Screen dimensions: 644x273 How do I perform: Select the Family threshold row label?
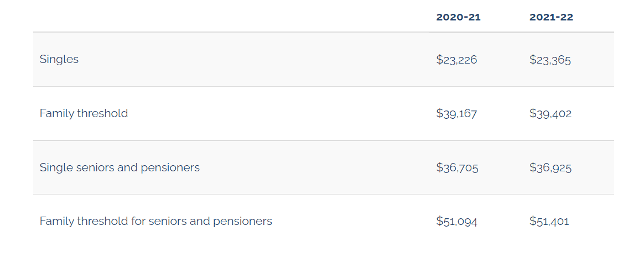84,113
